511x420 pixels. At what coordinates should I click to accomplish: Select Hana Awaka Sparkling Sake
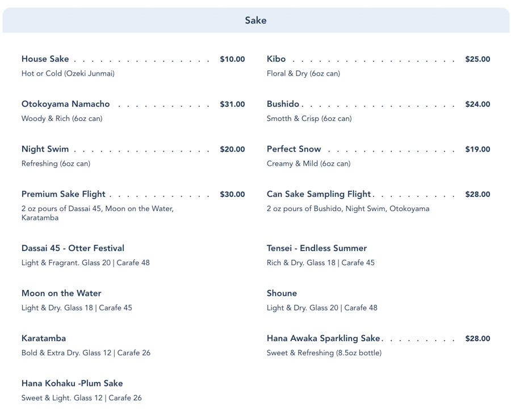(322, 338)
